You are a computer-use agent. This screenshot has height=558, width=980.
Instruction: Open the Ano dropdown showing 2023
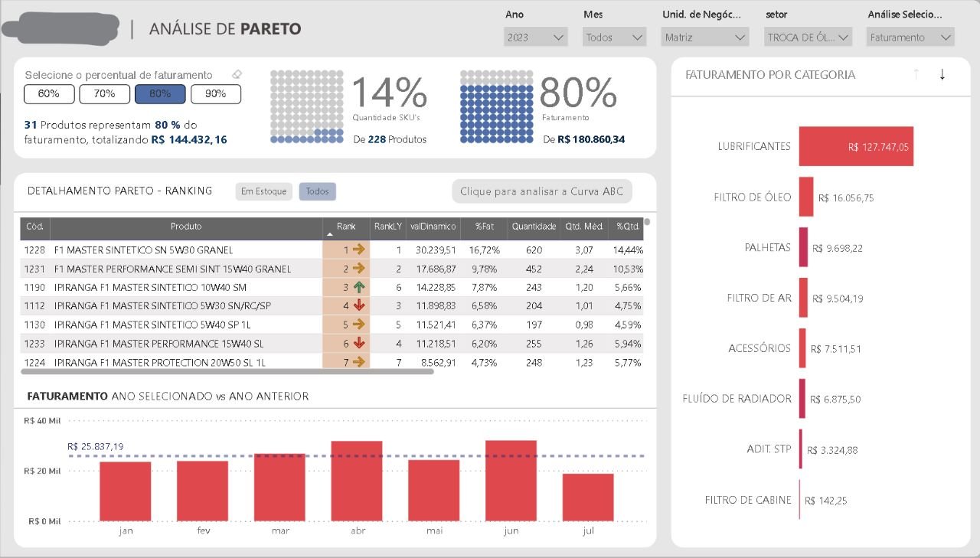536,38
